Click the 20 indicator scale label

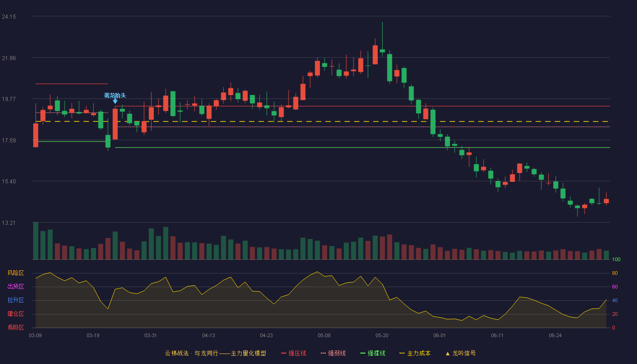click(615, 314)
